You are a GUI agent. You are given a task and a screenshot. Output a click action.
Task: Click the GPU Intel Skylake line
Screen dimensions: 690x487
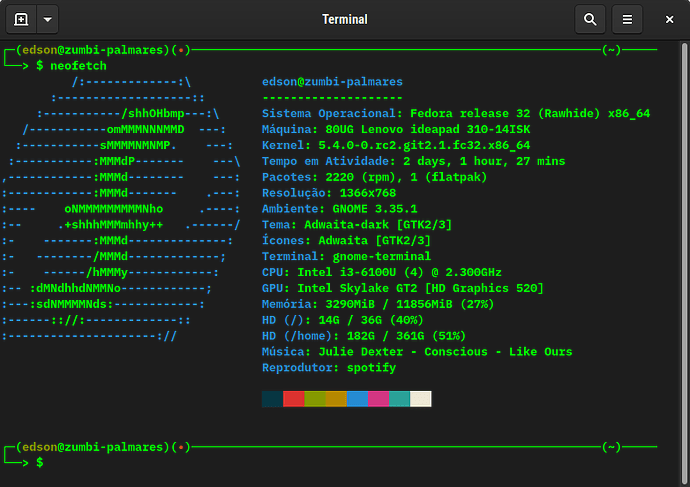point(403,288)
